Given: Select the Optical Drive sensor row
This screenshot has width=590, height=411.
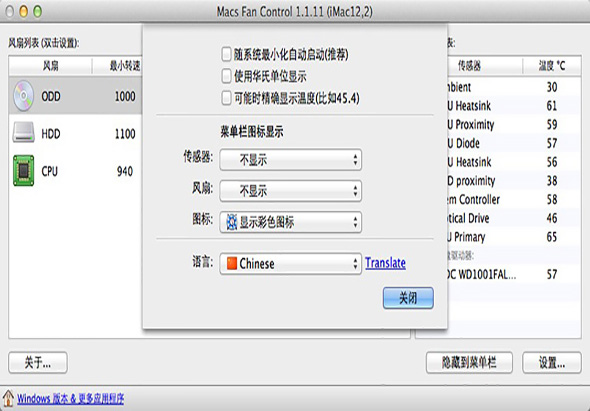Looking at the screenshot, I should point(514,218).
